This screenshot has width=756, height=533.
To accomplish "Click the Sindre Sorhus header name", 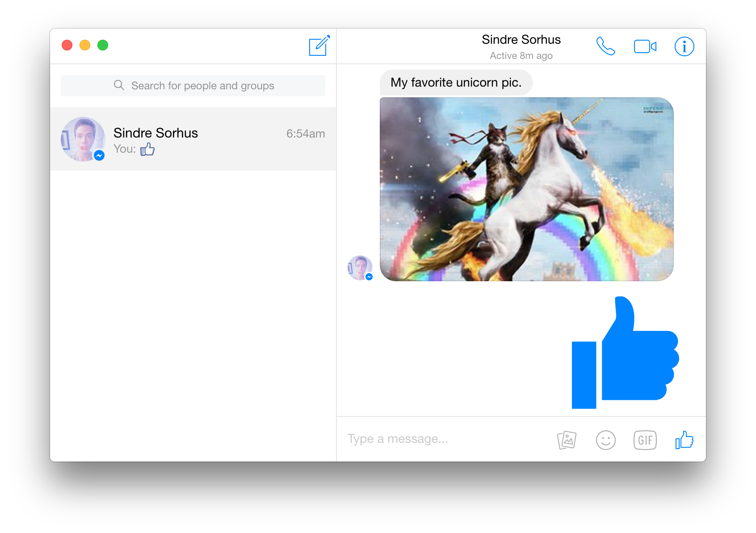I will 521,40.
